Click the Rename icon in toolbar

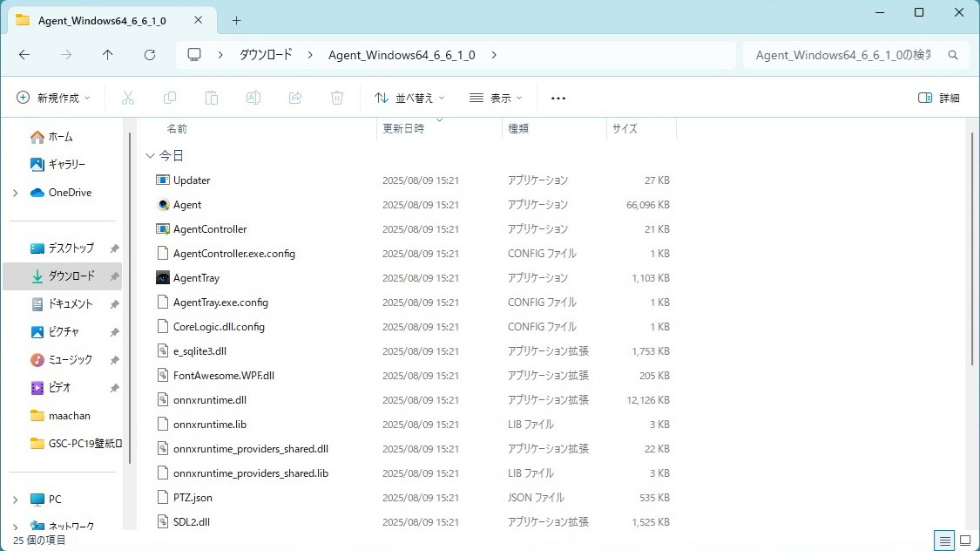click(x=253, y=98)
